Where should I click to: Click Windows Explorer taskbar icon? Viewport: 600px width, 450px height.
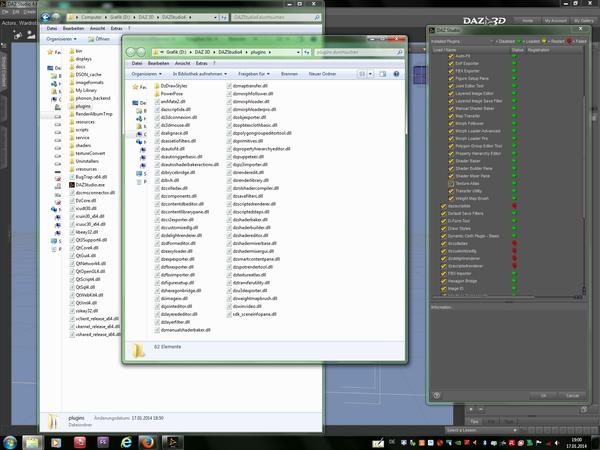pyautogui.click(x=33, y=443)
